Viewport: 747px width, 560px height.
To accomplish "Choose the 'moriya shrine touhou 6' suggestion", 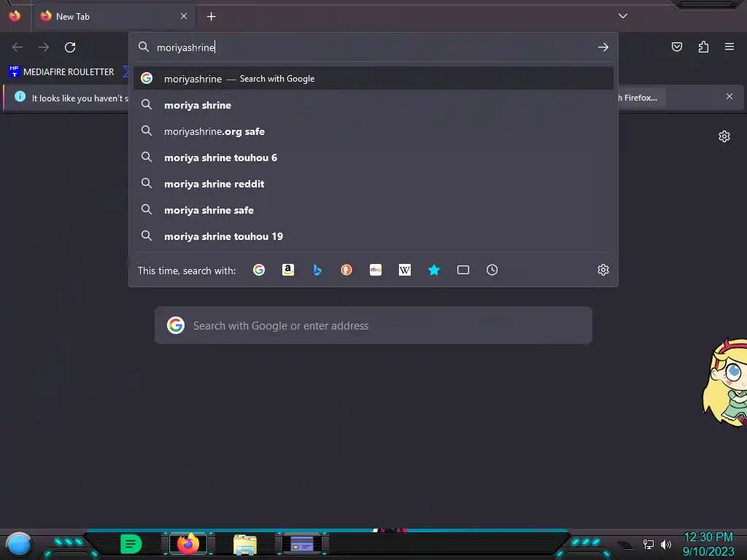I will pyautogui.click(x=373, y=157).
